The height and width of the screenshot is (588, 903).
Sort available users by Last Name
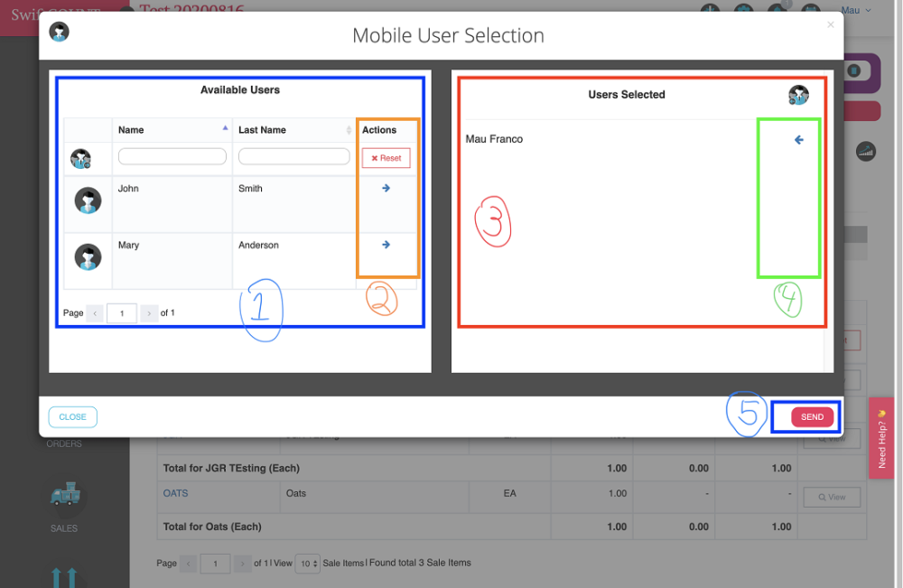point(293,130)
